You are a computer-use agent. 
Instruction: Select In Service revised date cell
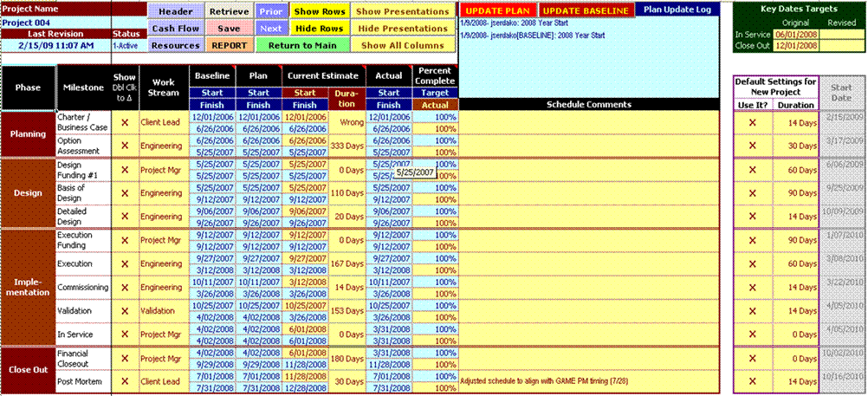841,35
